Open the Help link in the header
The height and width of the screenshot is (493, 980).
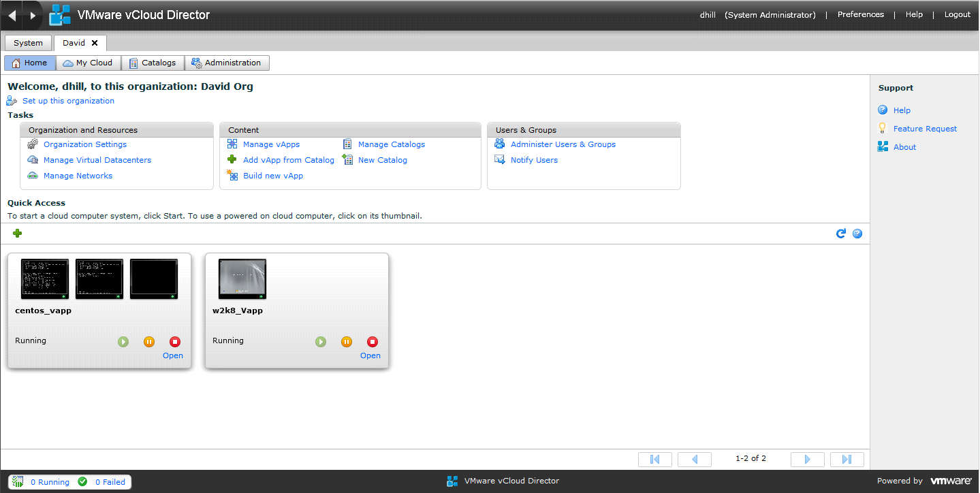(914, 14)
